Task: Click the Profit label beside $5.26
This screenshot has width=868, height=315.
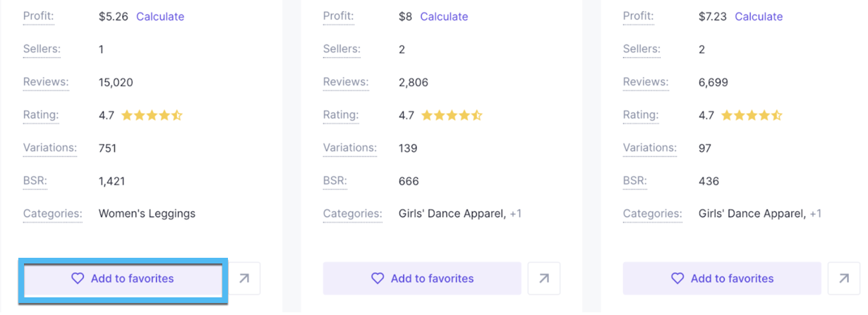Action: [39, 16]
